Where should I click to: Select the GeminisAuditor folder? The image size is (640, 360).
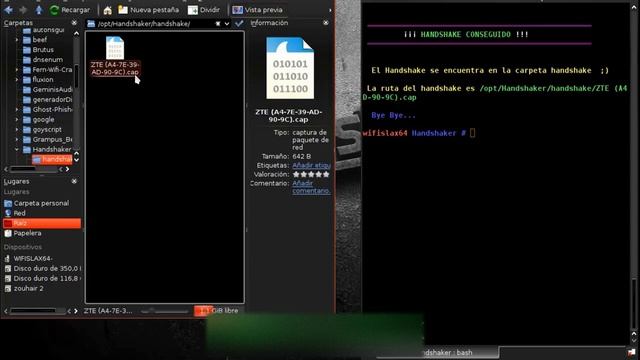coord(47,89)
